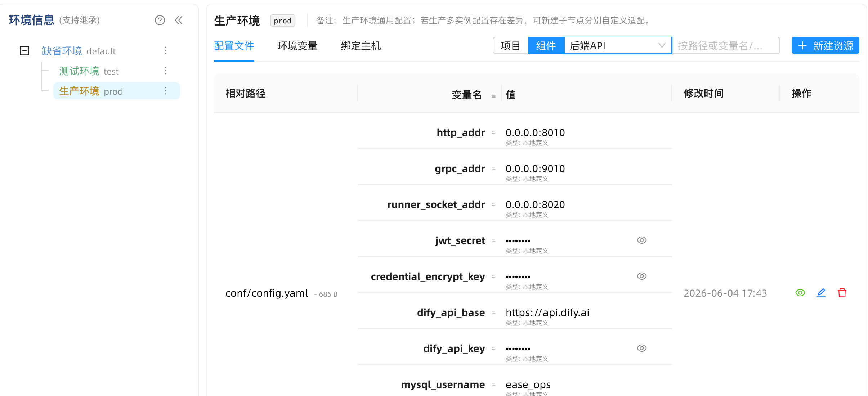868x396 pixels.
Task: Open the 后端API component dropdown
Action: (x=618, y=46)
